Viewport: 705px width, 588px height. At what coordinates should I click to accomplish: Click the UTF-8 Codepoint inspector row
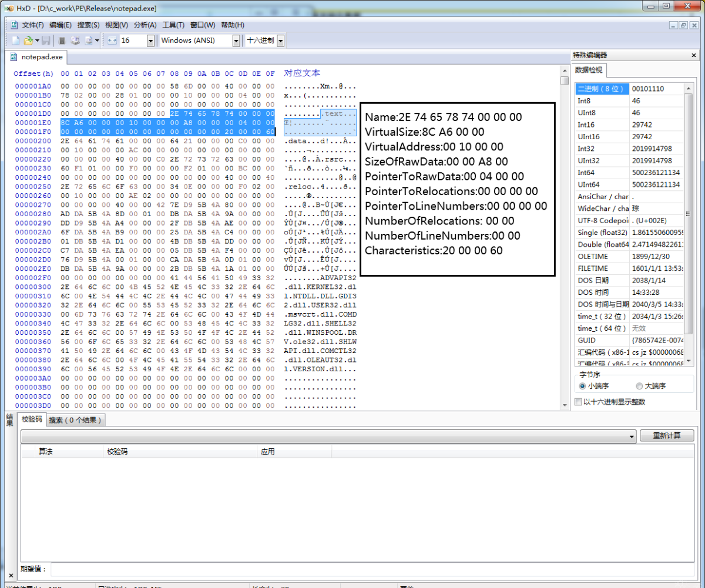630,220
